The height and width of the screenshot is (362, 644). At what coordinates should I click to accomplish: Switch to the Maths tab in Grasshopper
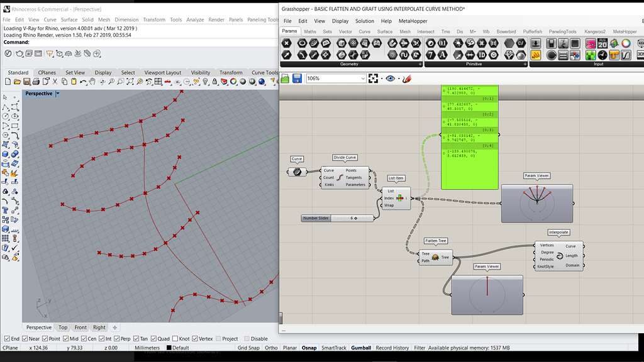coord(310,31)
